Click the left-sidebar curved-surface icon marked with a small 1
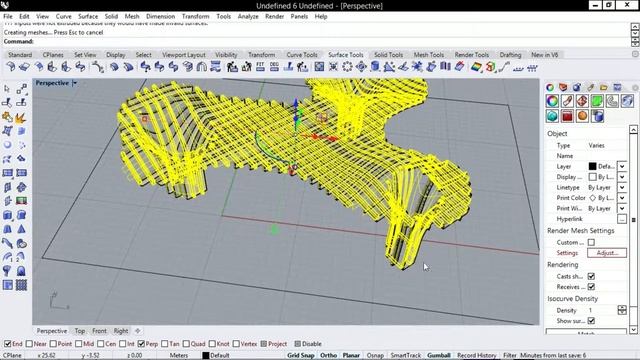The image size is (640, 360). point(7,258)
